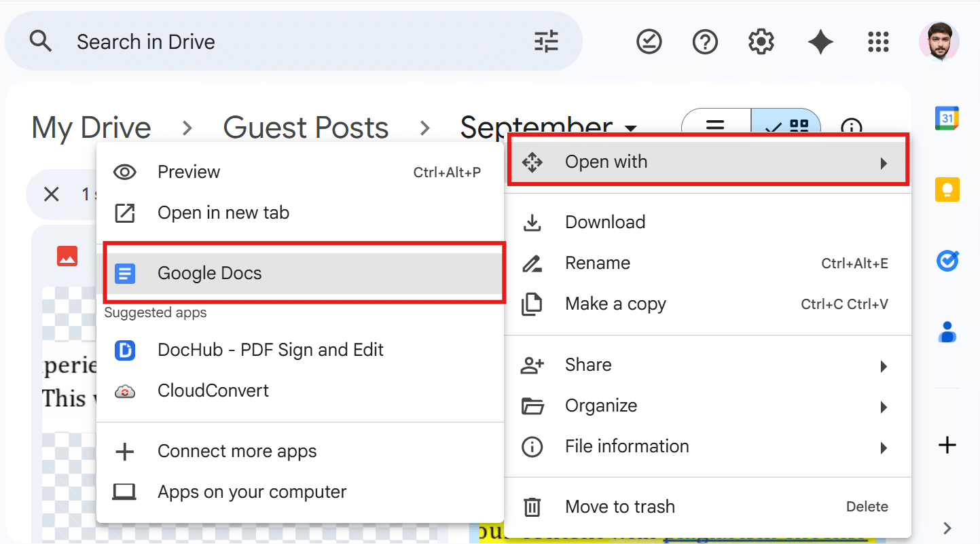Image resolution: width=980 pixels, height=544 pixels.
Task: Open with CloudConvert
Action: click(300, 391)
